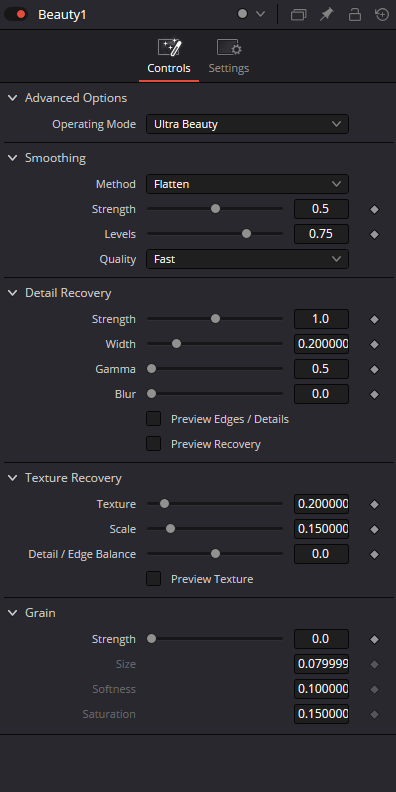396x792 pixels.
Task: Collapse the Smoothing section
Action: point(13,158)
